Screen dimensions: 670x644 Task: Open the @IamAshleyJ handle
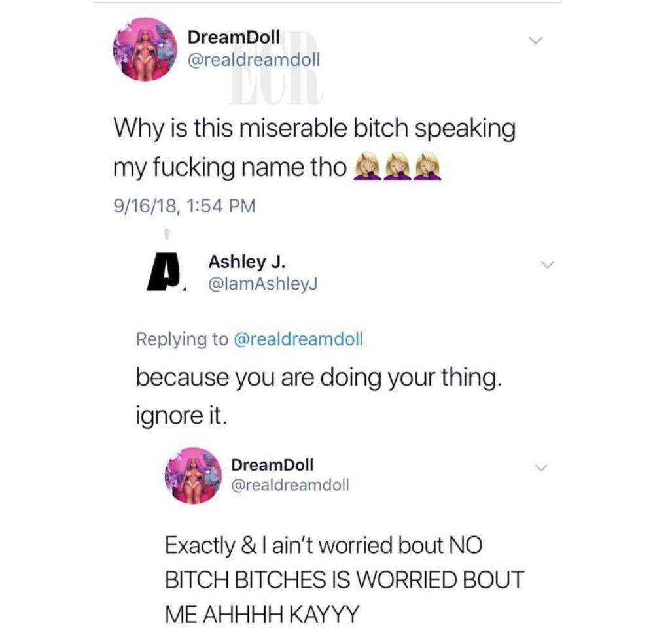point(262,284)
